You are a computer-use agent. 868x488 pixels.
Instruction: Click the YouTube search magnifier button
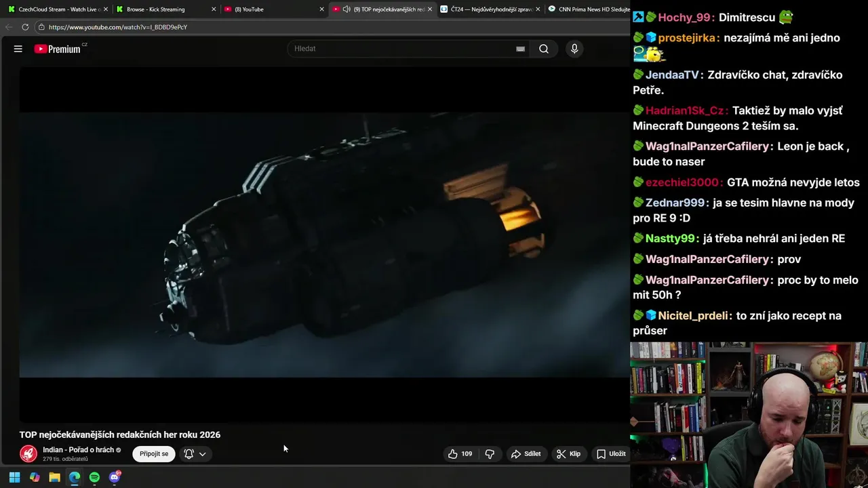coord(544,49)
